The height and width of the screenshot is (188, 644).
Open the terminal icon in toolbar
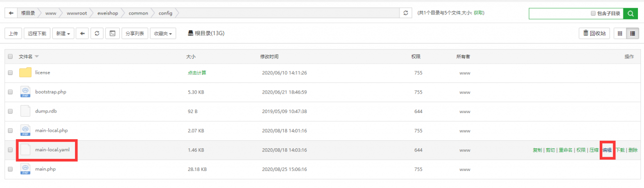pos(113,34)
